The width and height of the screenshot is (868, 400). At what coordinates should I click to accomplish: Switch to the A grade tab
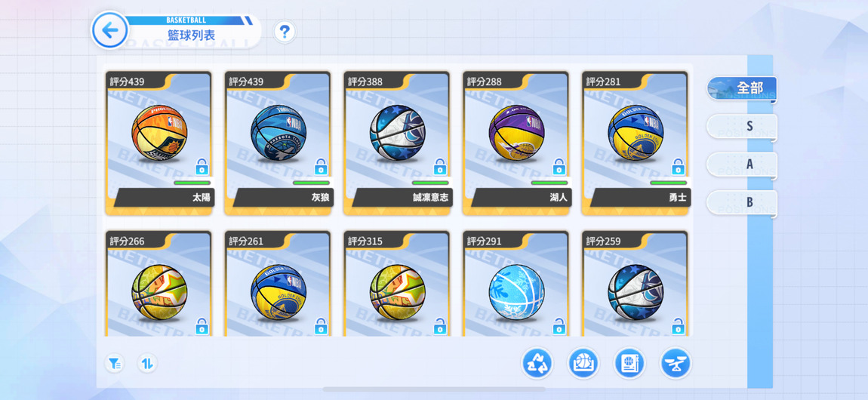pos(742,165)
